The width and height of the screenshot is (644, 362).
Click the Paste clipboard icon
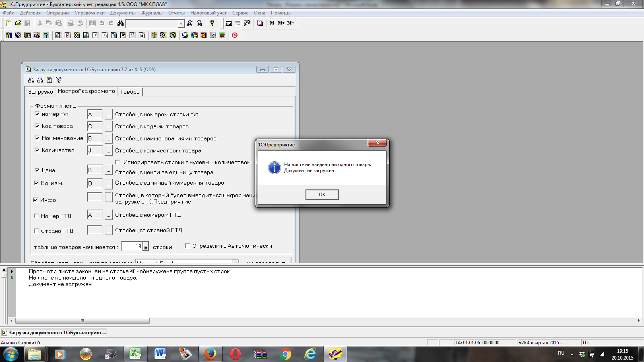pos(58,23)
